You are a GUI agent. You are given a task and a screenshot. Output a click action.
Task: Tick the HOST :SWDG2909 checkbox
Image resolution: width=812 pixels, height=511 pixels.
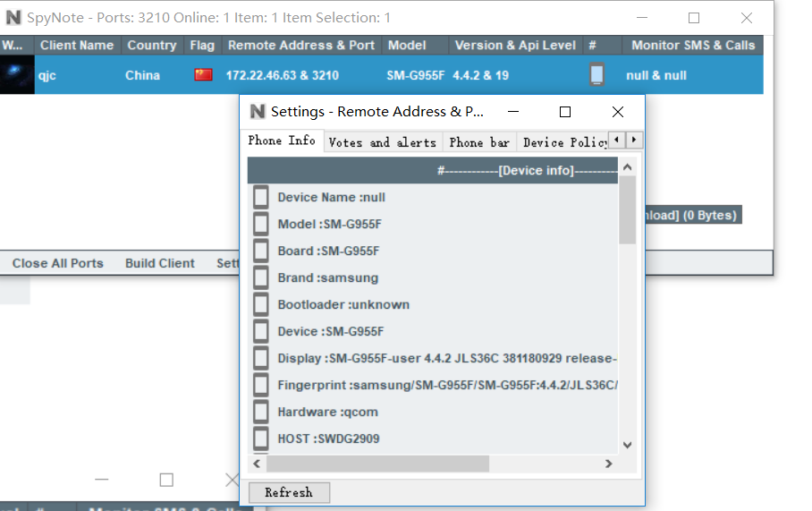point(261,439)
